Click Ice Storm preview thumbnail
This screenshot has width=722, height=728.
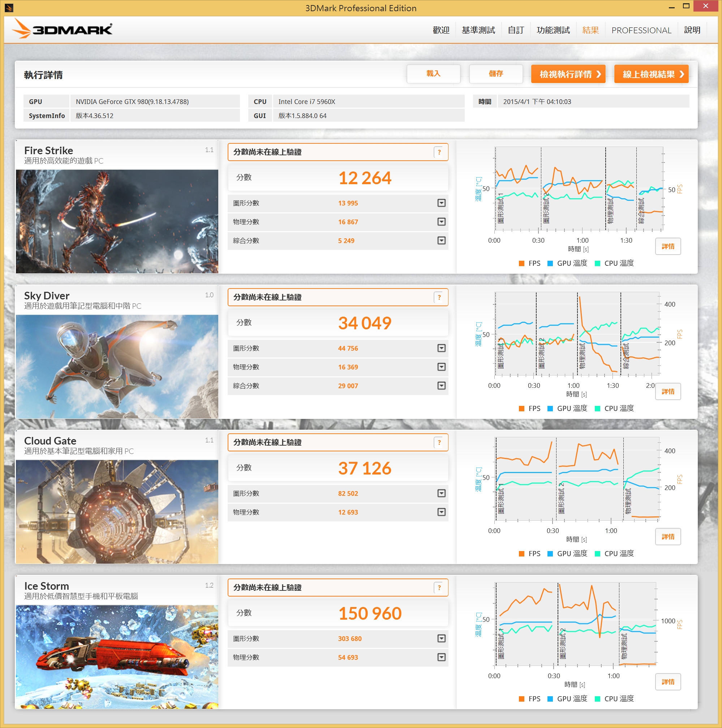pos(117,656)
